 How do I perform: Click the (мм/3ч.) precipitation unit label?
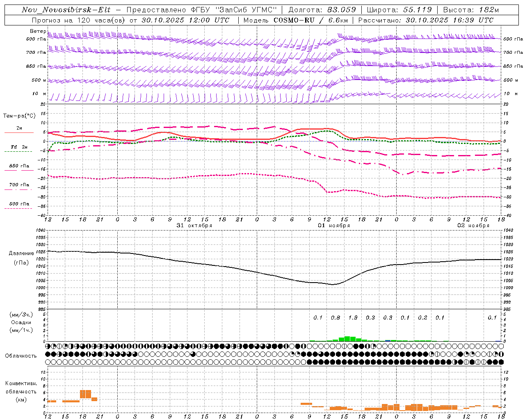[x=21, y=315]
